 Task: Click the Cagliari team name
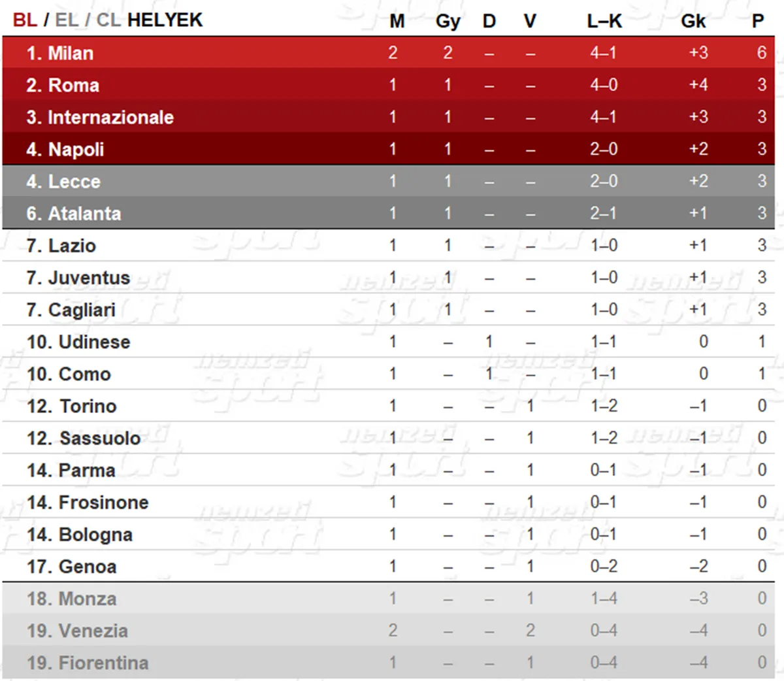pos(82,310)
